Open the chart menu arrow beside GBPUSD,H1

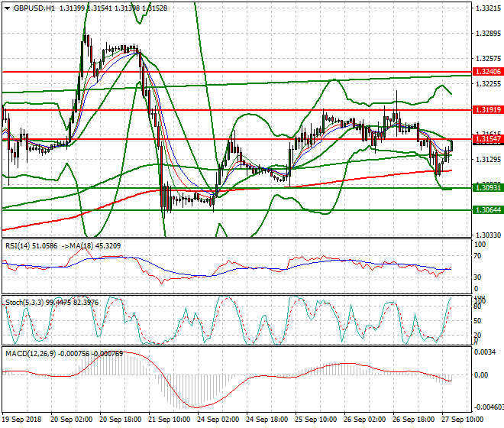7,8
